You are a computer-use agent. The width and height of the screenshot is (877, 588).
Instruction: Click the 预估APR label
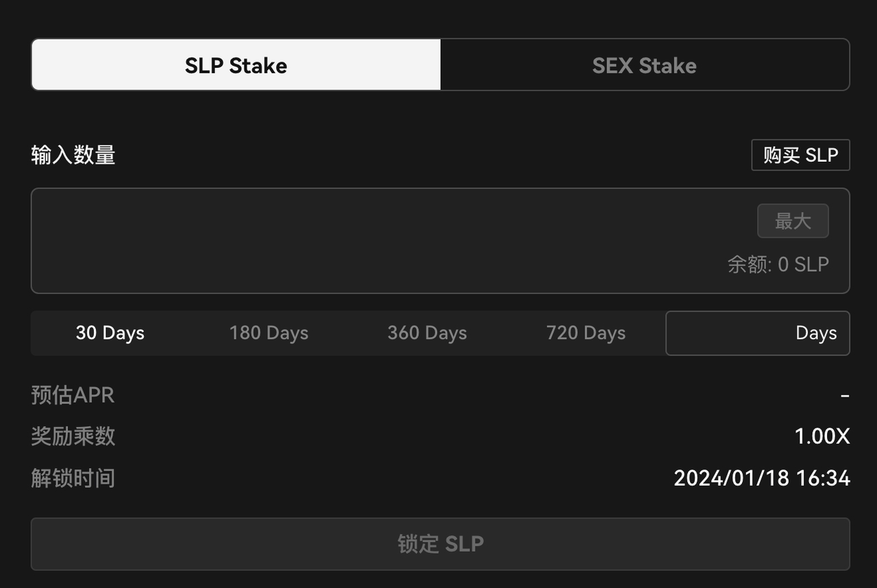73,395
